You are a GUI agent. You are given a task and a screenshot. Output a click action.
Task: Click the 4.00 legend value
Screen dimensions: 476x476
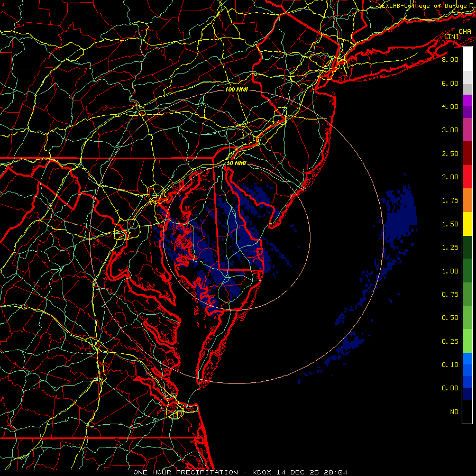[450, 106]
